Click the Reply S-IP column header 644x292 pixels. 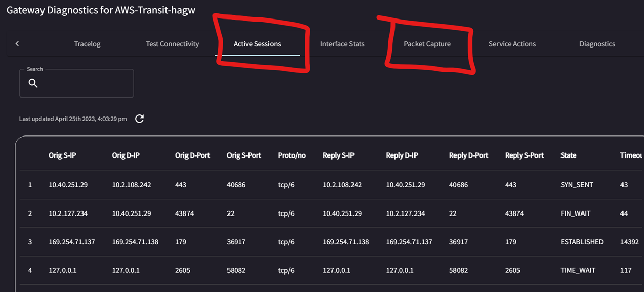338,155
